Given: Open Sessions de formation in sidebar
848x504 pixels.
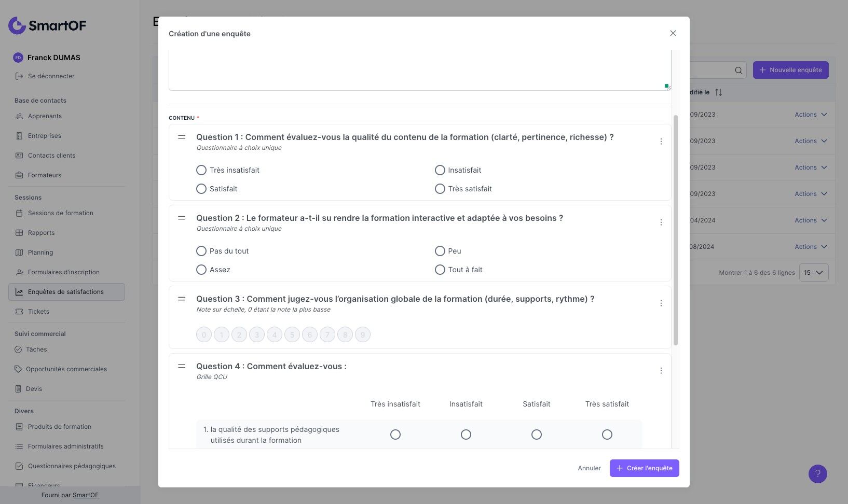Looking at the screenshot, I should click(x=60, y=213).
